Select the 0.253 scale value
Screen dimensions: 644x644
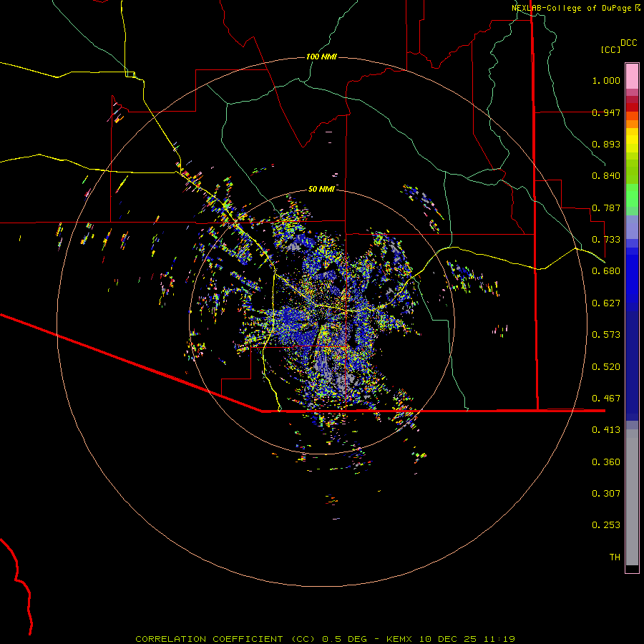click(x=606, y=525)
